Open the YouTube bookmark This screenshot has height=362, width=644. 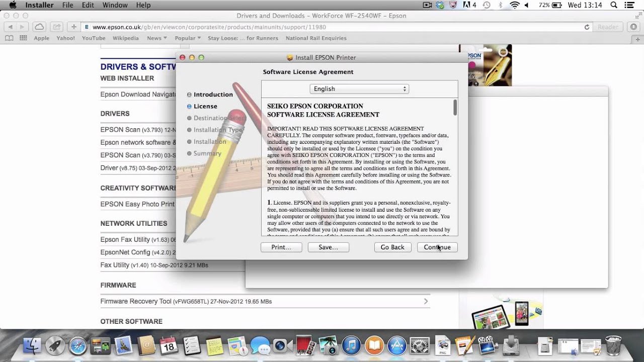pos(94,38)
